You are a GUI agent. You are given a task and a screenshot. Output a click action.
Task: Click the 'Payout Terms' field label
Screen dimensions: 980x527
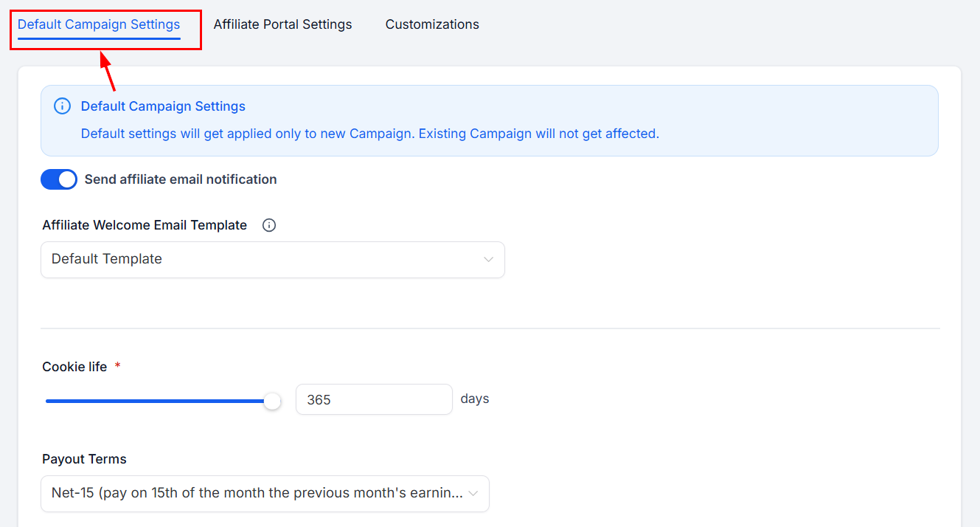(84, 459)
